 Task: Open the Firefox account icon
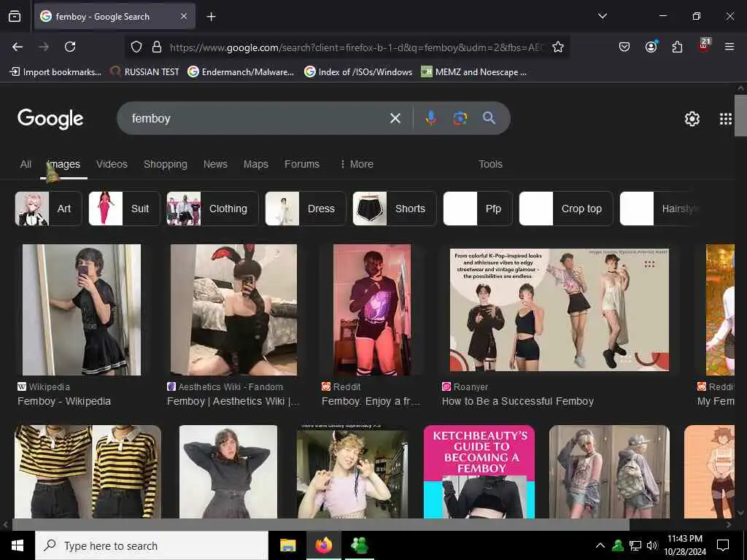[x=651, y=47]
